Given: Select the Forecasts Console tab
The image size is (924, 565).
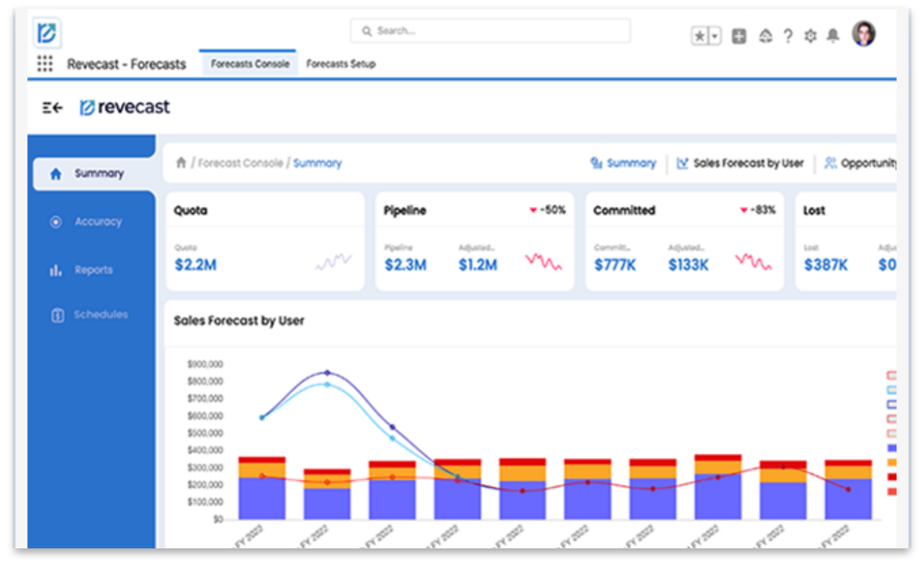Looking at the screenshot, I should pyautogui.click(x=250, y=64).
